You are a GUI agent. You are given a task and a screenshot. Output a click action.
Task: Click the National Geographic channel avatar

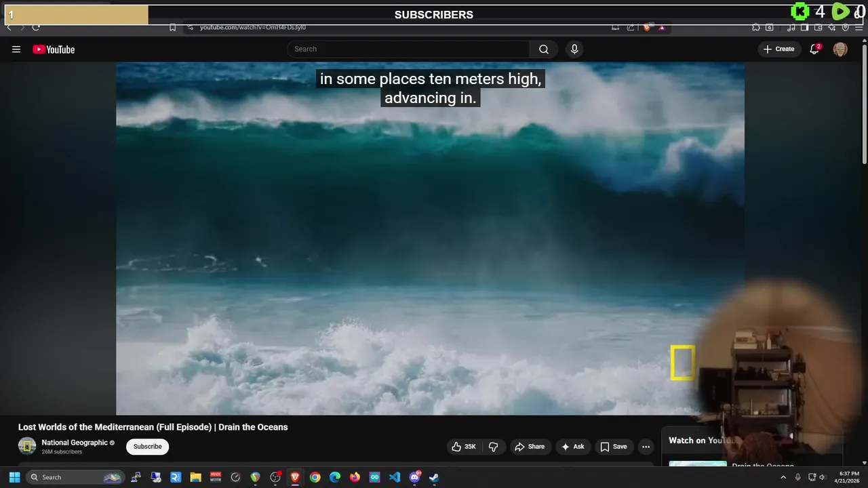point(27,446)
